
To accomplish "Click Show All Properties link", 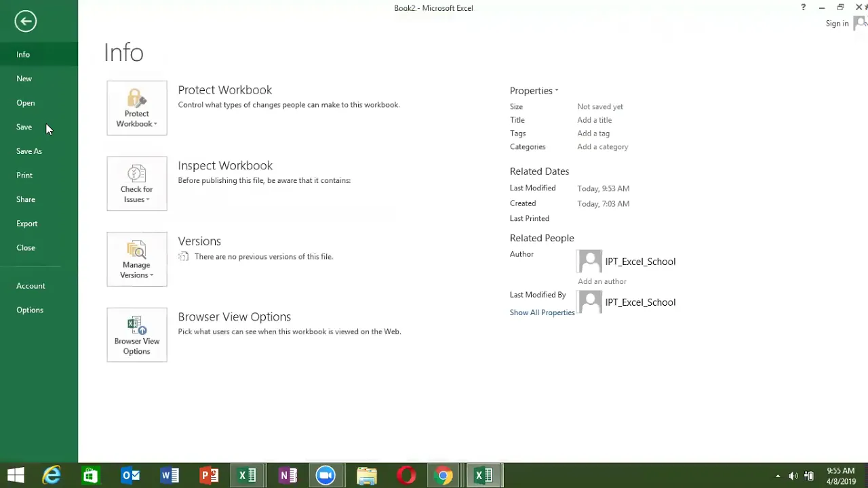I will (542, 312).
